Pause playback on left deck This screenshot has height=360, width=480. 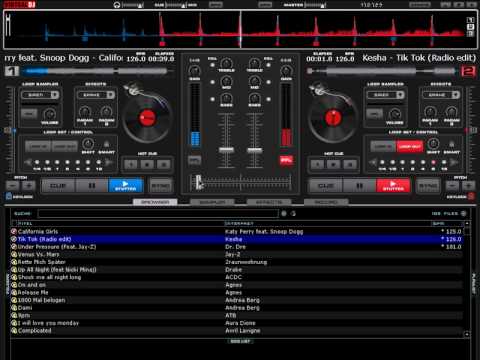click(x=92, y=185)
